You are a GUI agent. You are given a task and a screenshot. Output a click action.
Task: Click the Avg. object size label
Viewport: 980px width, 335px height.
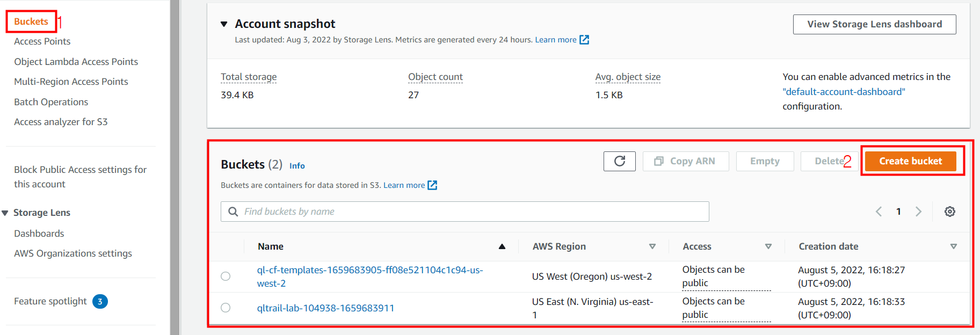pos(628,77)
